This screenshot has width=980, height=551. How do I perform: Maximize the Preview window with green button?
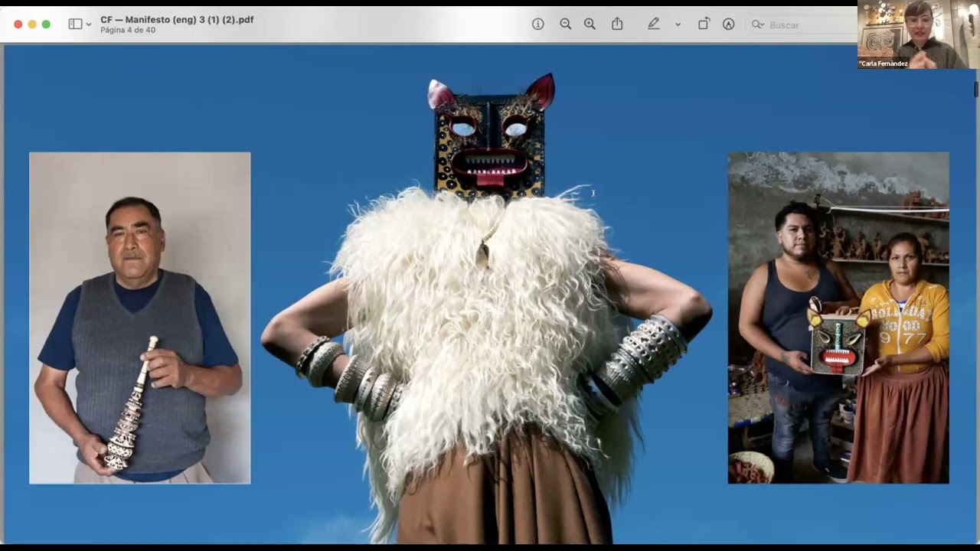click(x=46, y=24)
